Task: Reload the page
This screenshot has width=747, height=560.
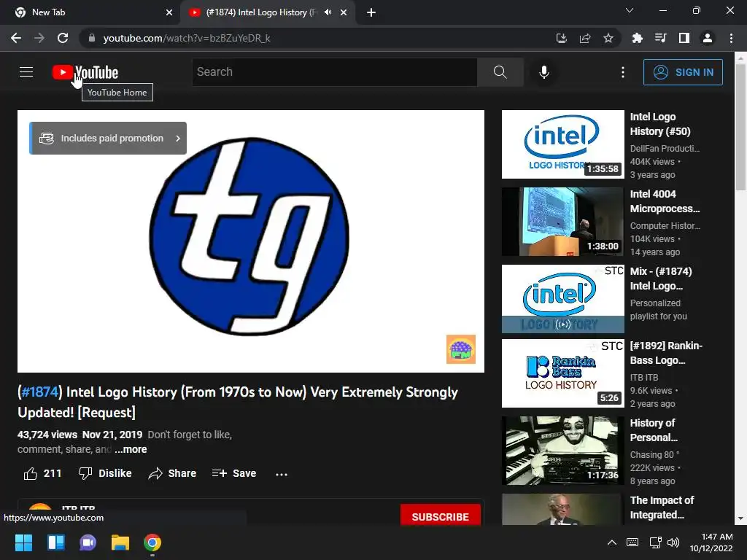Action: tap(63, 38)
